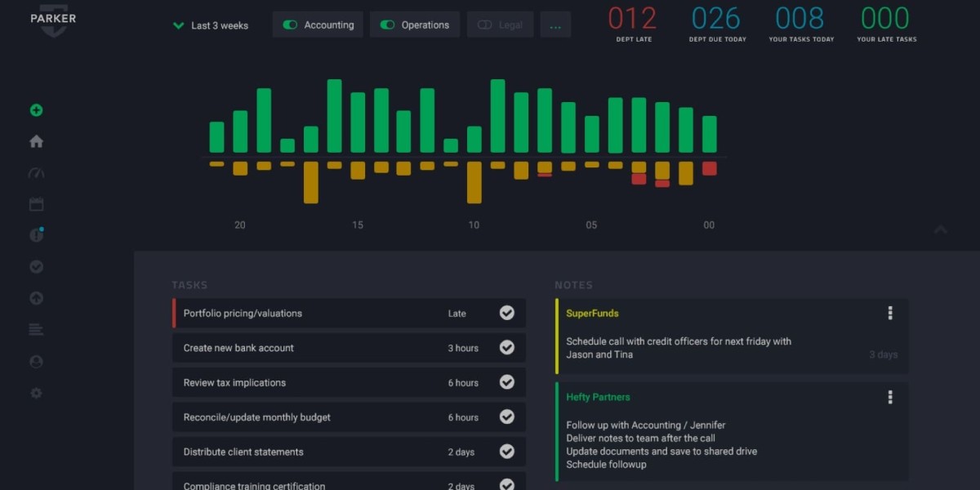This screenshot has height=490, width=980.
Task: Mark Review tax implications task complete
Action: click(x=507, y=382)
